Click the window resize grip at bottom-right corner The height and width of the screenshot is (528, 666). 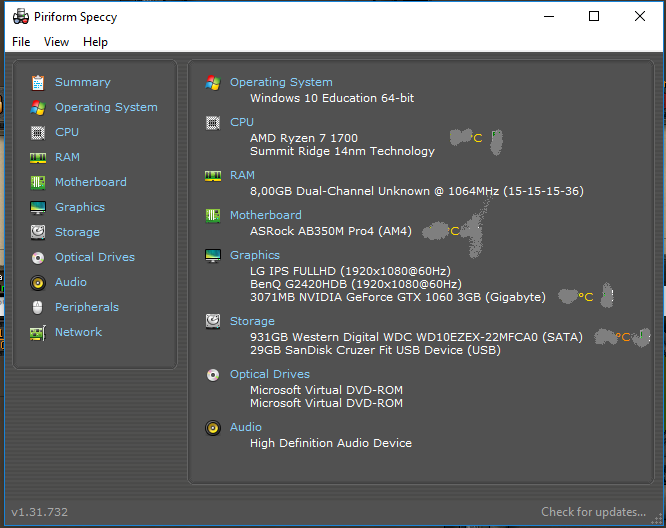coord(657,519)
